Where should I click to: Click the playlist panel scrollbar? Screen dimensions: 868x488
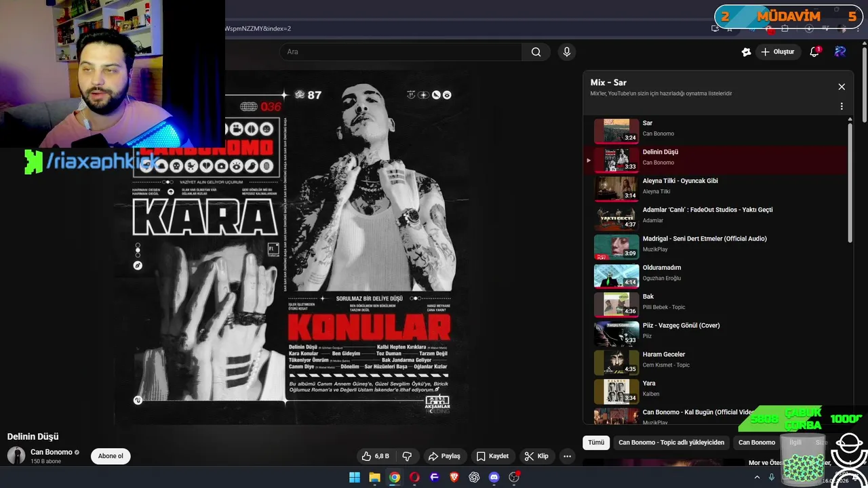coord(850,182)
